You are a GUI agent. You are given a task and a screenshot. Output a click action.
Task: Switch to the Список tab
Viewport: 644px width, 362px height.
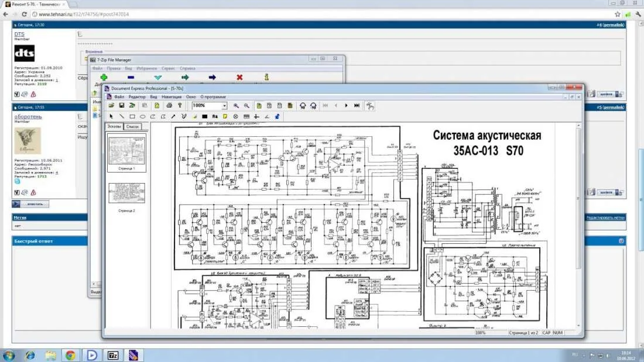pos(132,126)
